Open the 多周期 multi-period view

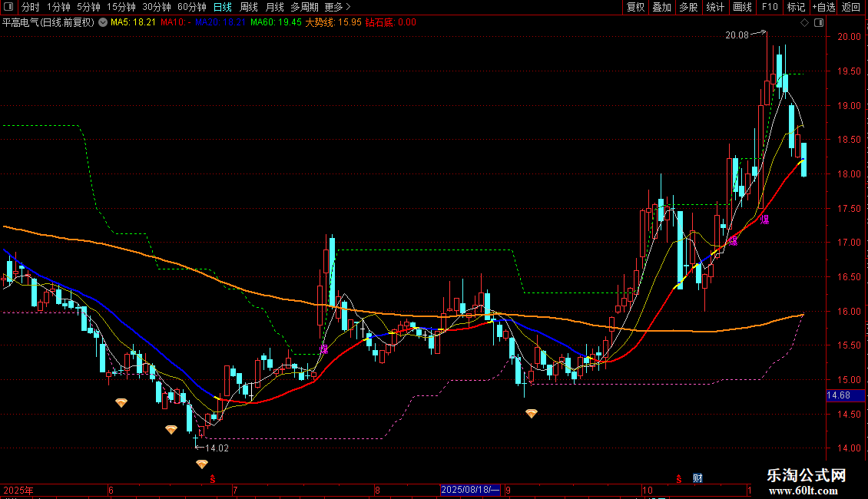tap(304, 7)
